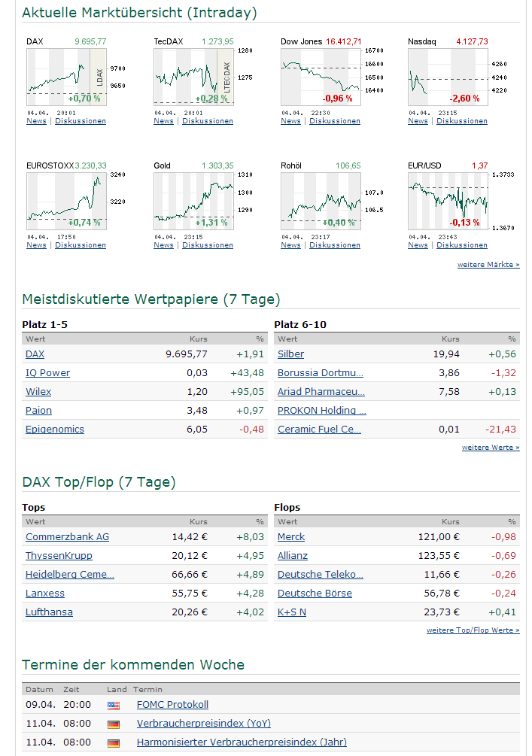Open Diskussionen under EUR/USD chart
Screen dimensions: 532x756
462,245
